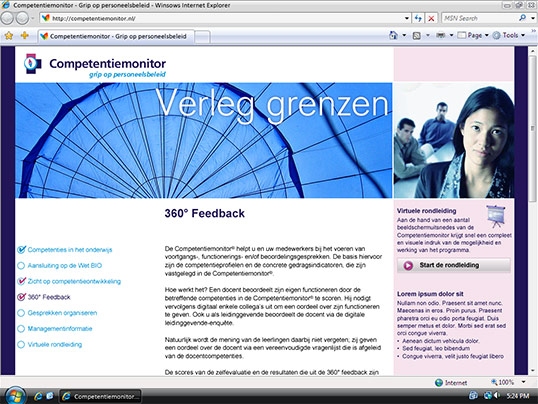The image size is (538, 404).
Task: Click Competentiemonitor taskbar button
Action: [x=100, y=396]
